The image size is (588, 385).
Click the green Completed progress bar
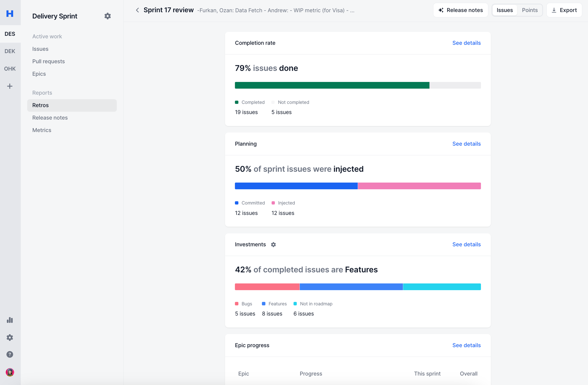tap(332, 85)
